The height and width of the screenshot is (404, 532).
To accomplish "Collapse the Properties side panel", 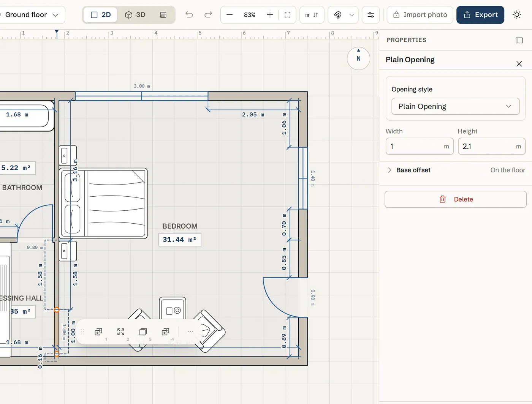I will pyautogui.click(x=519, y=40).
